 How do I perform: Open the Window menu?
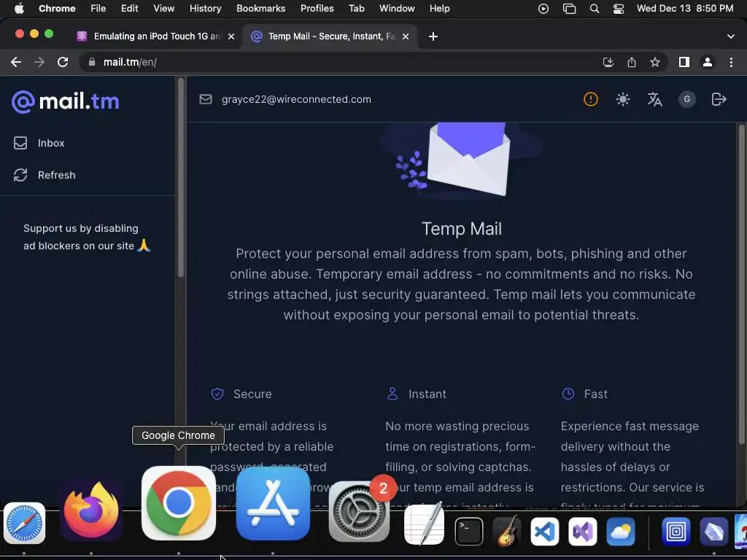point(397,8)
